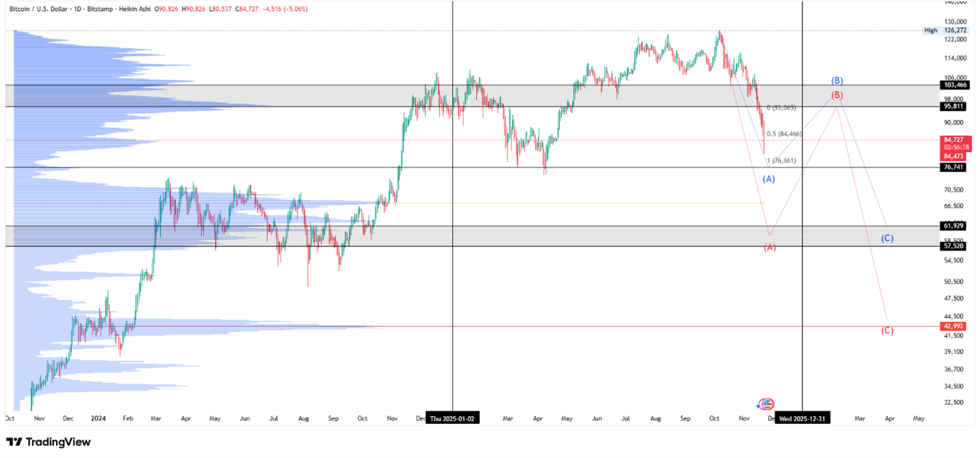Click the red 42,992 price label

click(954, 327)
